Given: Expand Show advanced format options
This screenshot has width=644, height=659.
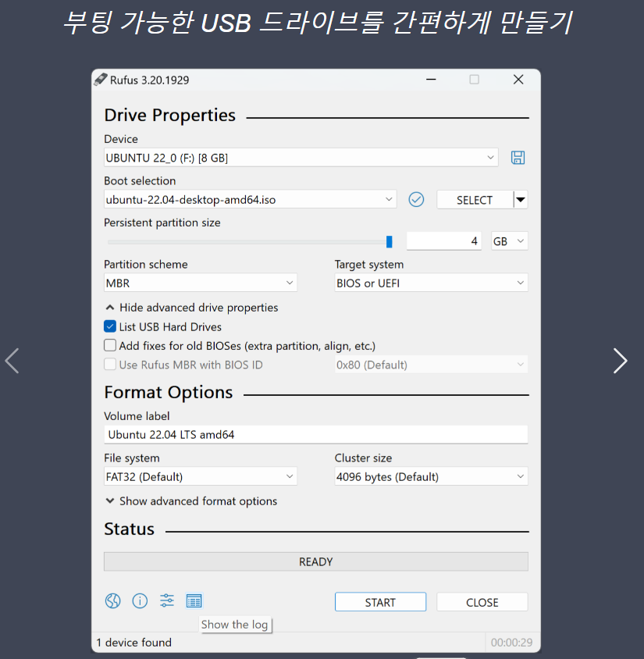Looking at the screenshot, I should point(191,501).
